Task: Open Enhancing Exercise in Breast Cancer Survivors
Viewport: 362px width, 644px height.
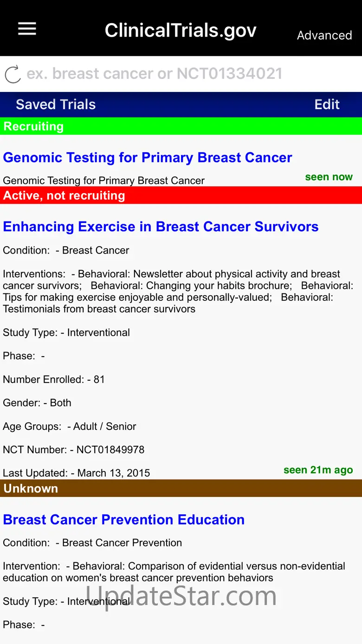Action: pos(161,227)
